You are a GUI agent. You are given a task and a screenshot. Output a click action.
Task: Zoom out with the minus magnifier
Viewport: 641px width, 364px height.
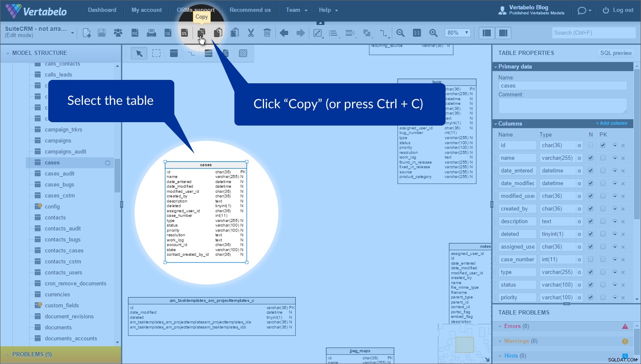click(400, 33)
